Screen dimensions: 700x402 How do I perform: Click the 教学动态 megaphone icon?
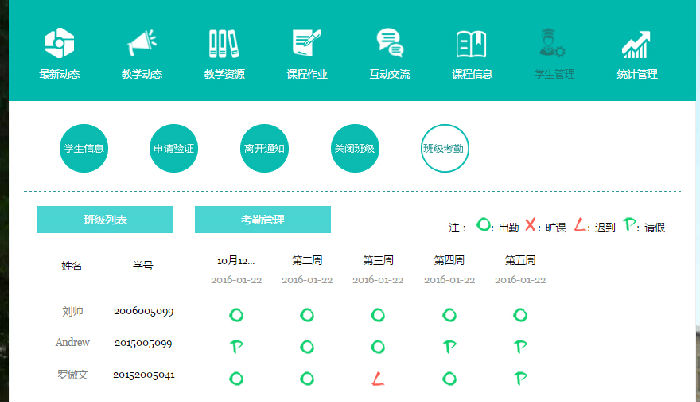point(142,44)
